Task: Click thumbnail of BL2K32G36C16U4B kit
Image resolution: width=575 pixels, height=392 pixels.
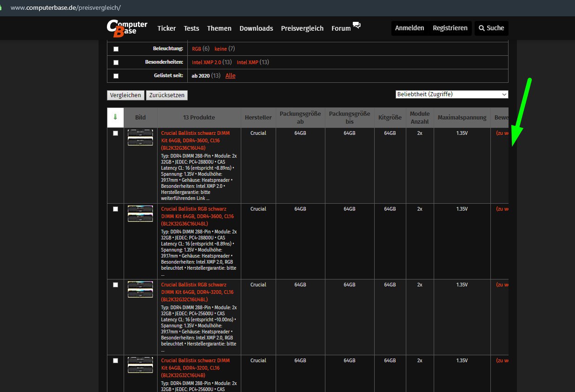Action: 140,138
